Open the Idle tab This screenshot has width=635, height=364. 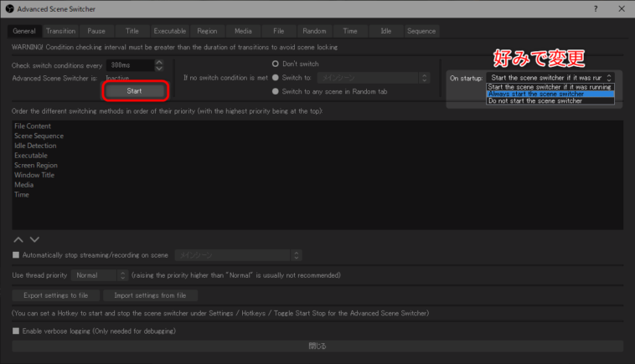(386, 31)
